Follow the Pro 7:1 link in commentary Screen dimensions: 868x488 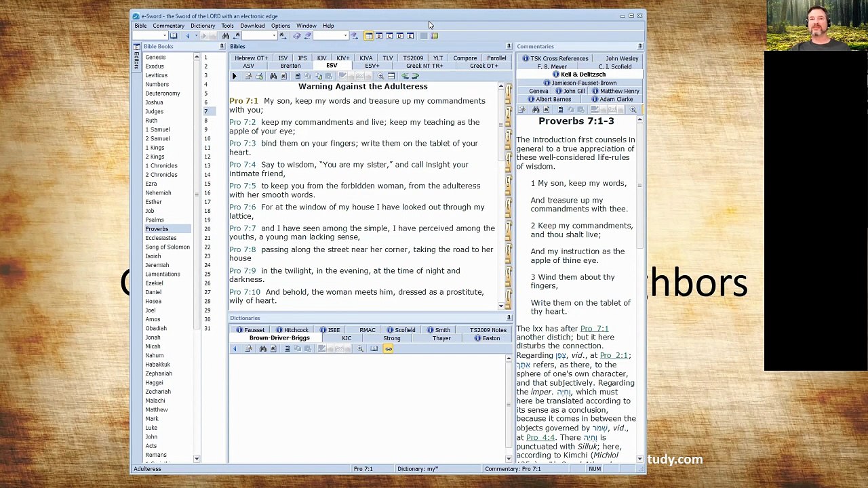pyautogui.click(x=594, y=329)
